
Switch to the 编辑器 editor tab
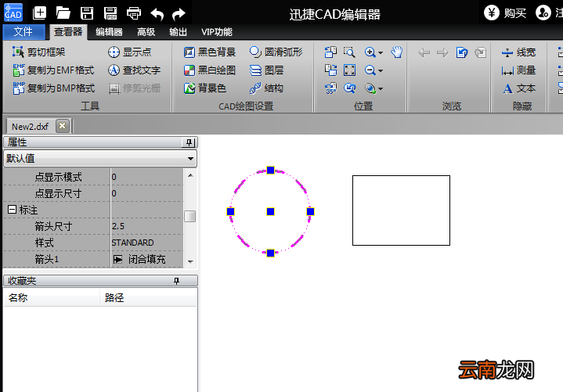(109, 32)
